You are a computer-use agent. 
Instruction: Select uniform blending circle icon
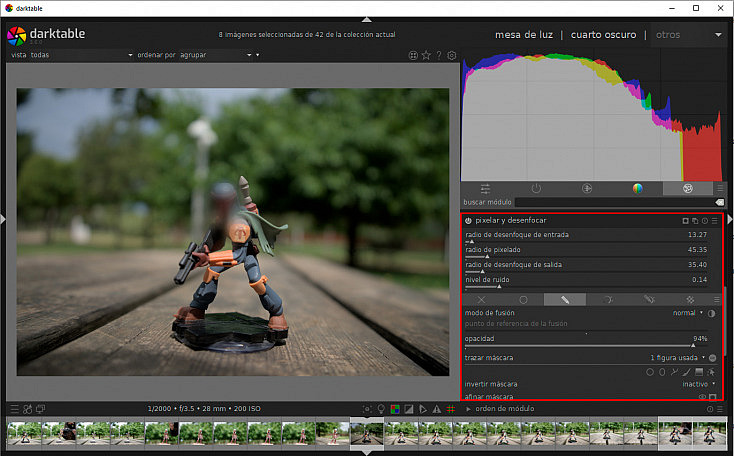pos(523,300)
